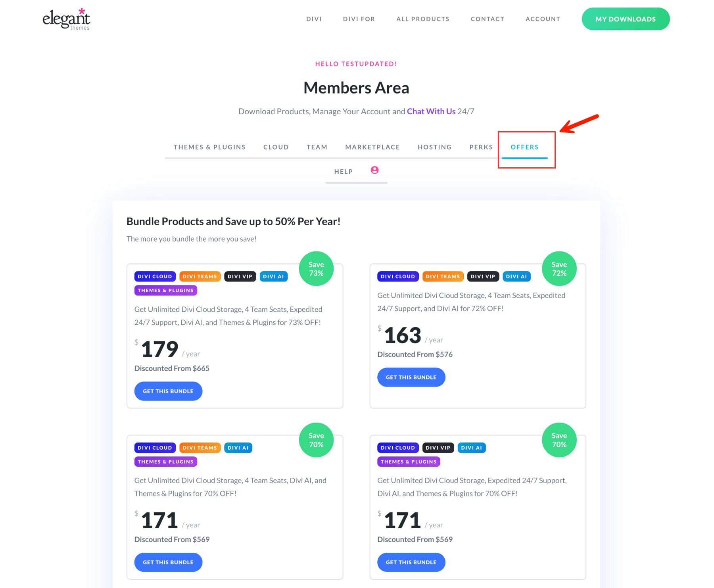The image size is (714, 588).
Task: Click Divi Cloud tag in 72% bundle
Action: [x=398, y=276]
